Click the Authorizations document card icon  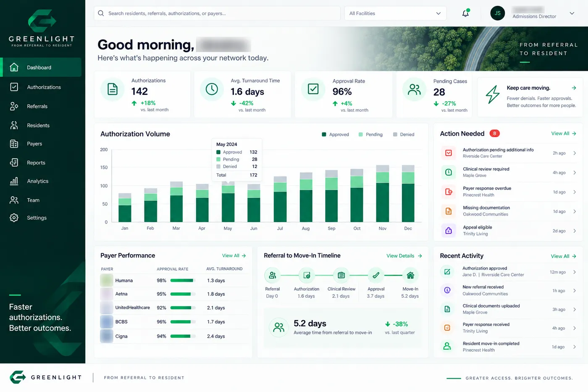(113, 89)
